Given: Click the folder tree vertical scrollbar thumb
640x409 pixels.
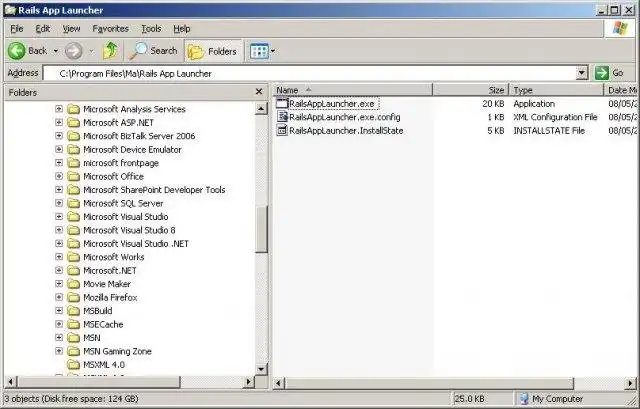Looking at the screenshot, I should tap(261, 229).
